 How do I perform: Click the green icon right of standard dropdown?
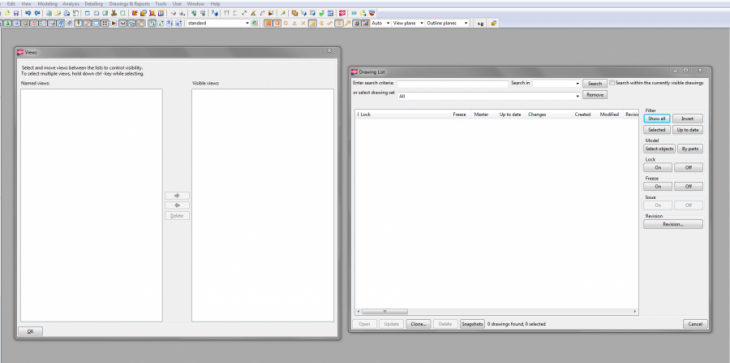point(255,23)
